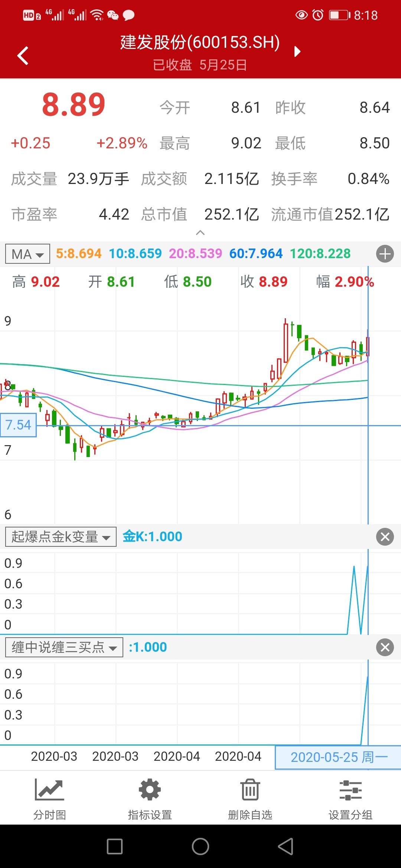Switch to next stock with right triangle arrow
This screenshot has width=401, height=868.
297,51
